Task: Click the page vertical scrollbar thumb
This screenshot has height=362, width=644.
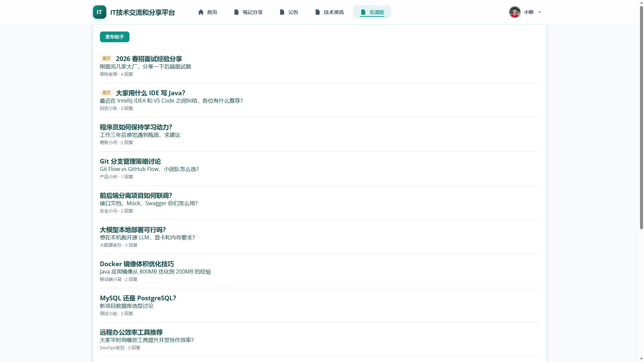Action: [x=641, y=117]
